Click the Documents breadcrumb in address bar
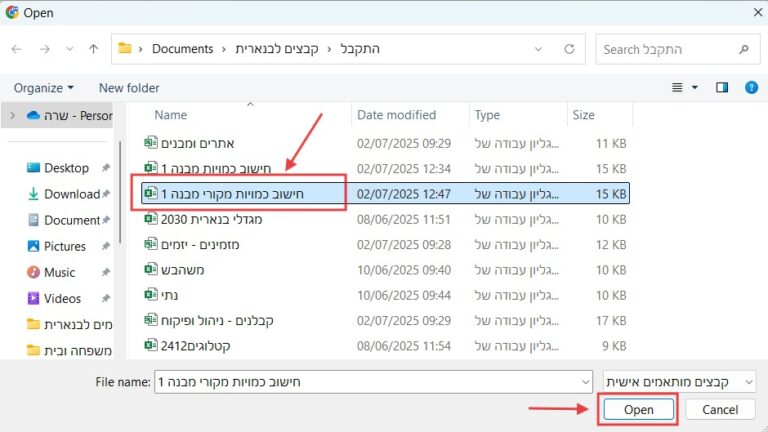 pos(183,49)
